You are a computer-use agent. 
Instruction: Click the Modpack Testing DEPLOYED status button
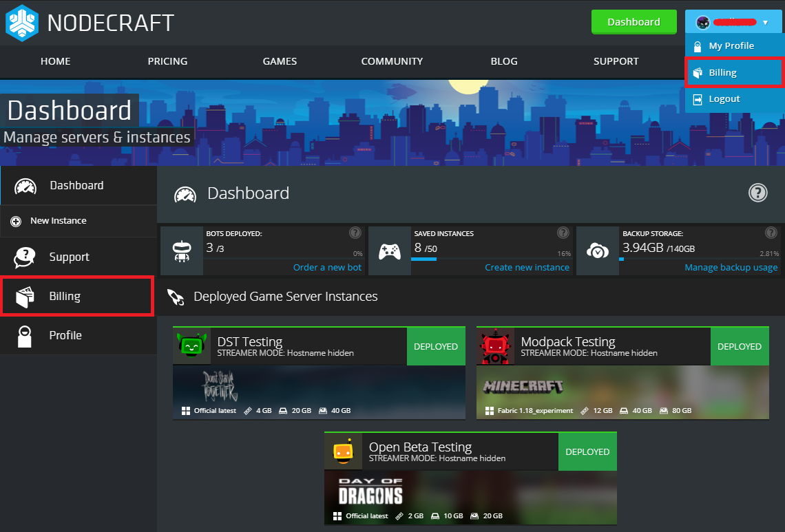(x=739, y=346)
